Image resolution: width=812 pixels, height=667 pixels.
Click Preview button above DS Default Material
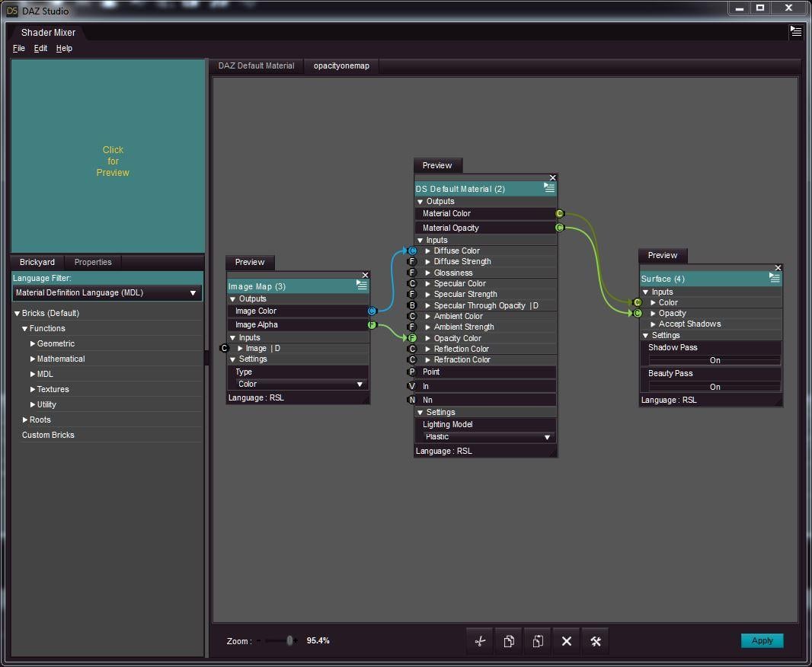[437, 165]
